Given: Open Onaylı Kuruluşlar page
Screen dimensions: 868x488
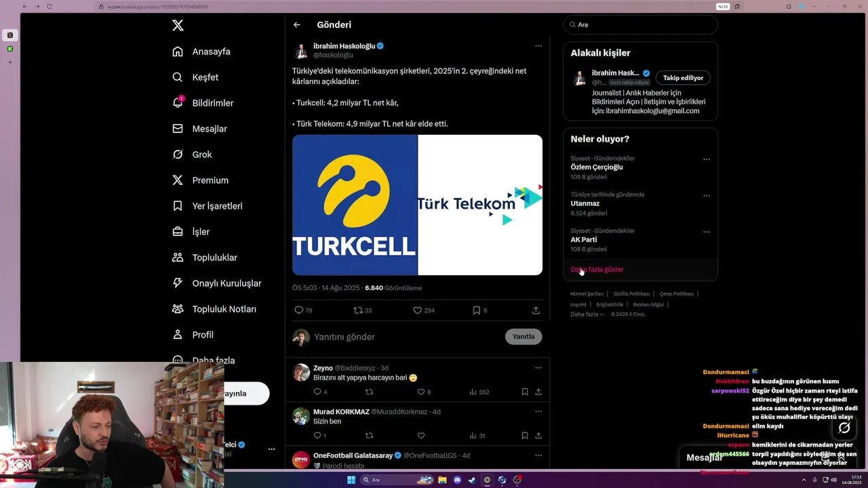Looking at the screenshot, I should (217, 283).
